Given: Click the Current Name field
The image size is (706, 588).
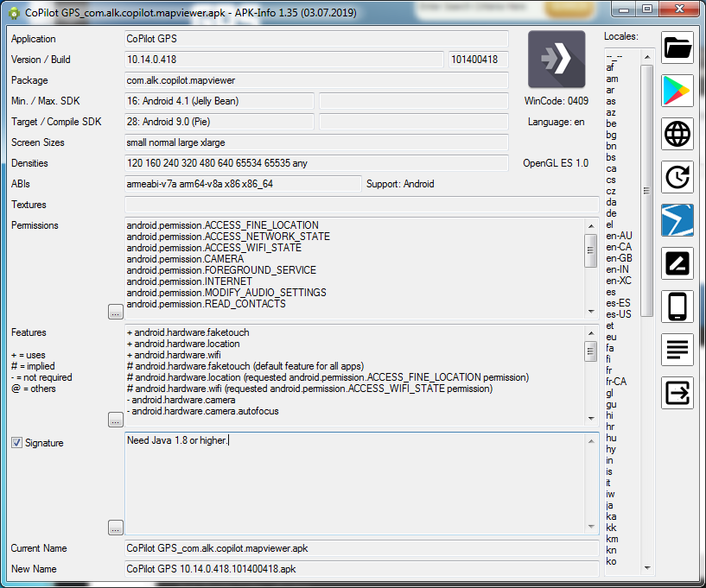Looking at the screenshot, I should [361, 548].
